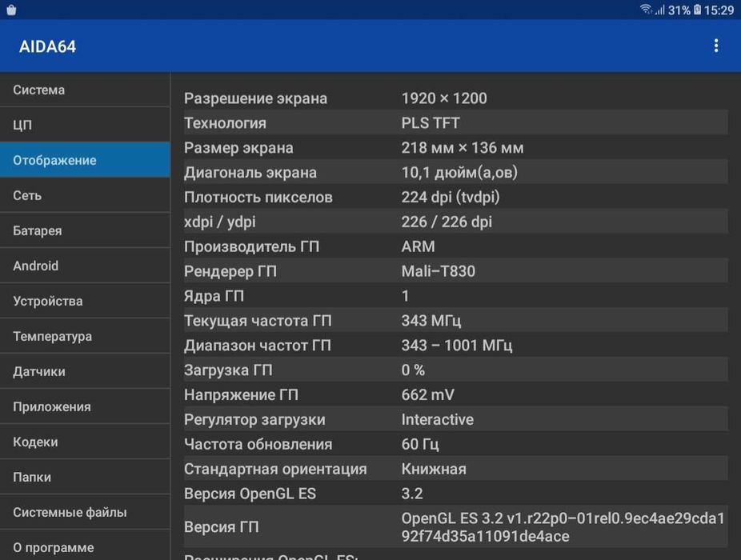Open the Папки section
Image resolution: width=741 pixels, height=560 pixels.
pyautogui.click(x=85, y=477)
